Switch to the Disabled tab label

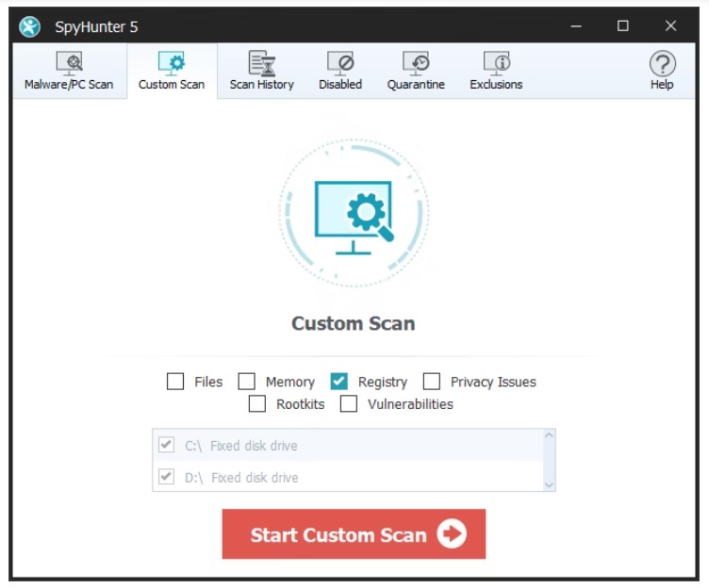[x=340, y=85]
